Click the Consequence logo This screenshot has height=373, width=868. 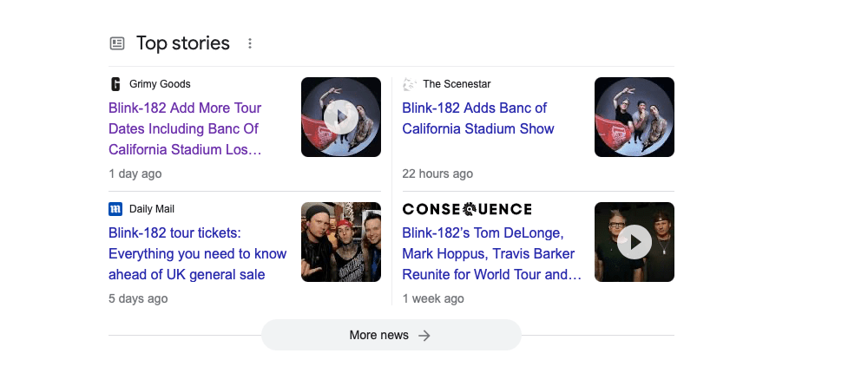[x=467, y=209]
